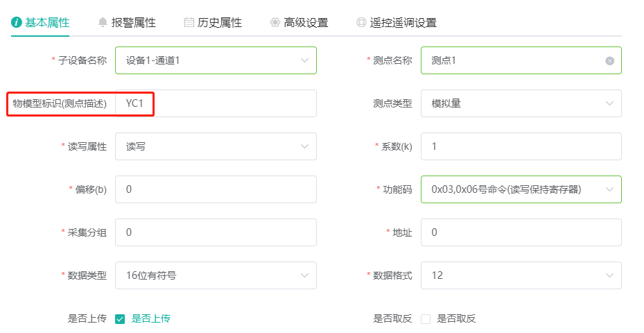Expand the 测点类型 dropdown showing 模拟量
The width and height of the screenshot is (644, 333).
tap(521, 103)
